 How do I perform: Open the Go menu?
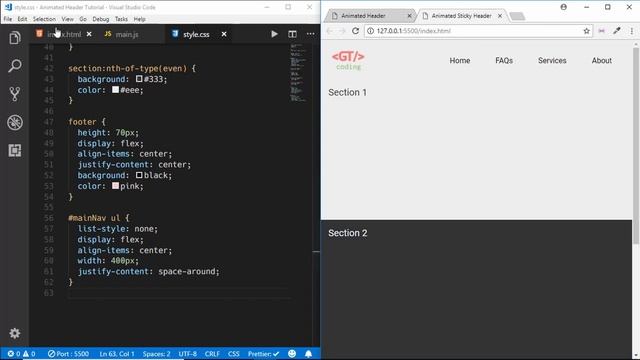(x=83, y=19)
